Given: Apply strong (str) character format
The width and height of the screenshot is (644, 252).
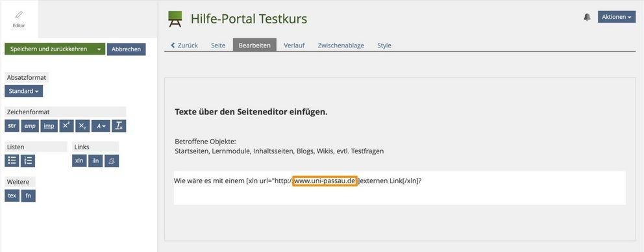Looking at the screenshot, I should click(12, 126).
